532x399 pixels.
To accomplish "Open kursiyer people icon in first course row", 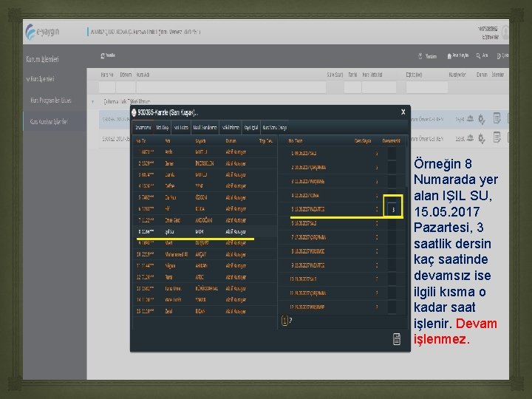I will click(470, 118).
